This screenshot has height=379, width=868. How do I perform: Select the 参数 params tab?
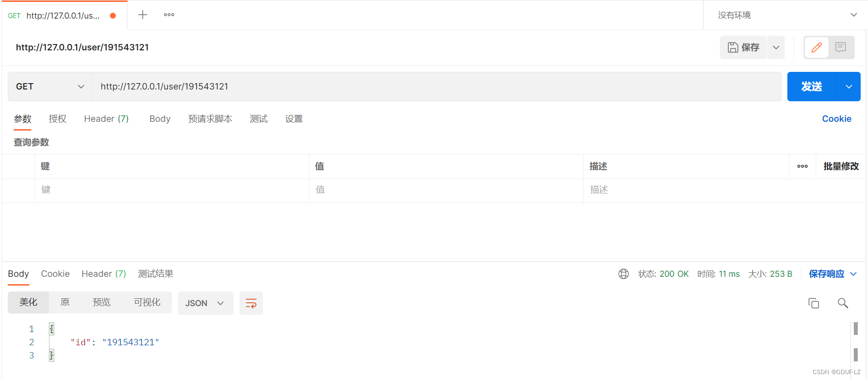[x=22, y=119]
